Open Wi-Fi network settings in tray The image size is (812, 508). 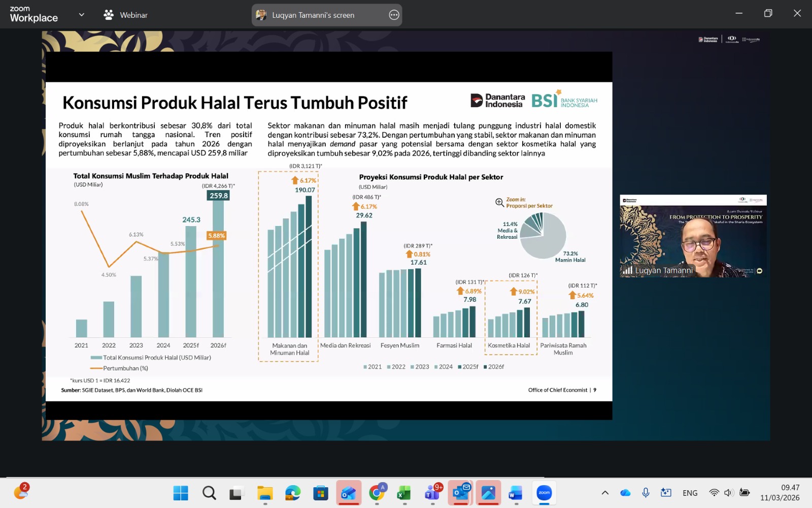(714, 493)
